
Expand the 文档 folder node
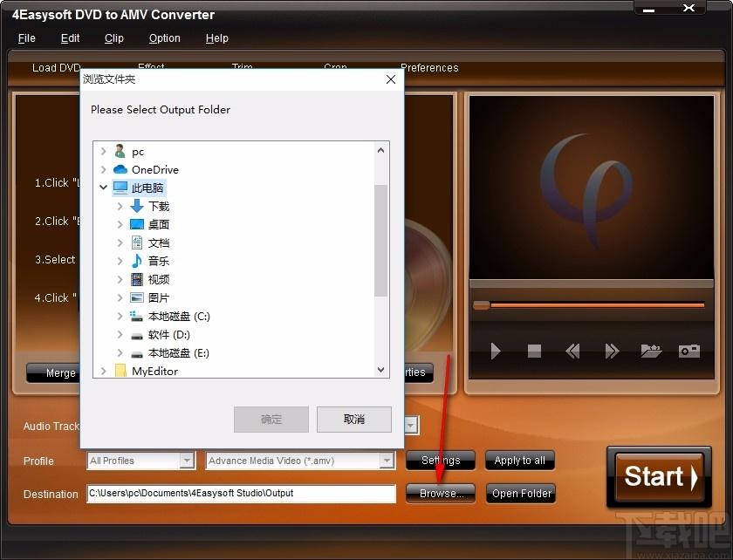pos(120,242)
